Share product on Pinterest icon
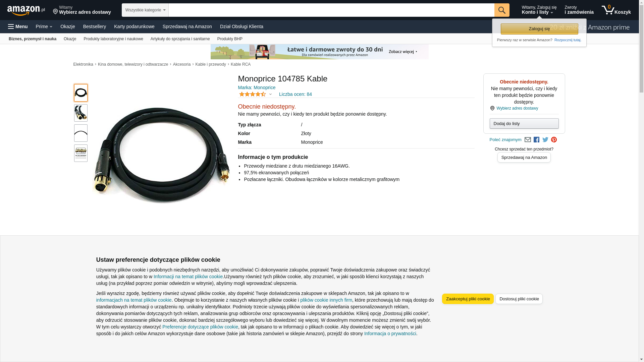 [x=554, y=140]
